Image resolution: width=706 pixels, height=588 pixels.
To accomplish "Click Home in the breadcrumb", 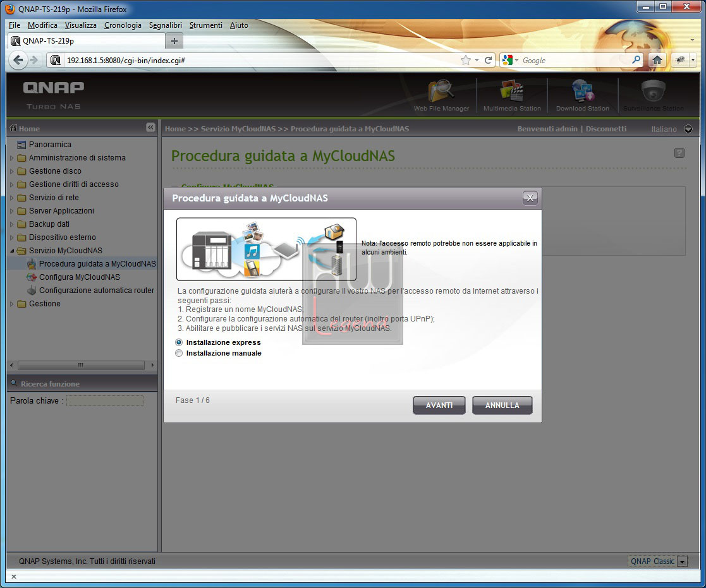I will [x=175, y=129].
